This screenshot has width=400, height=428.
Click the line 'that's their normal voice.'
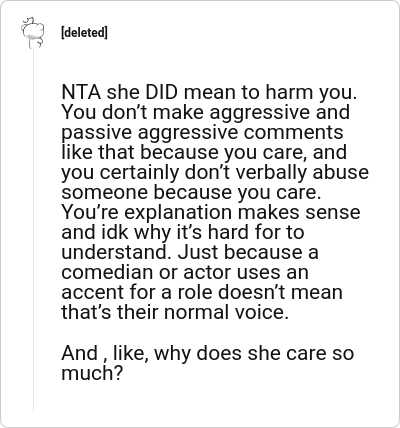[x=175, y=312]
